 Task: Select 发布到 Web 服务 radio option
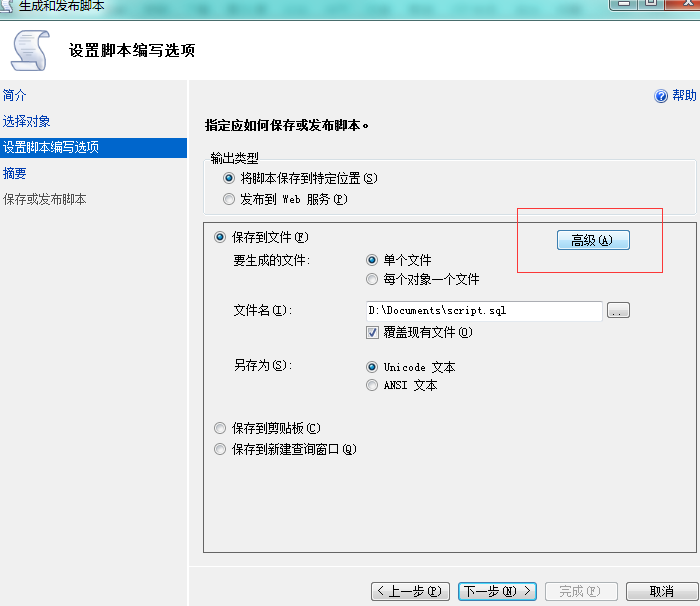click(x=229, y=199)
